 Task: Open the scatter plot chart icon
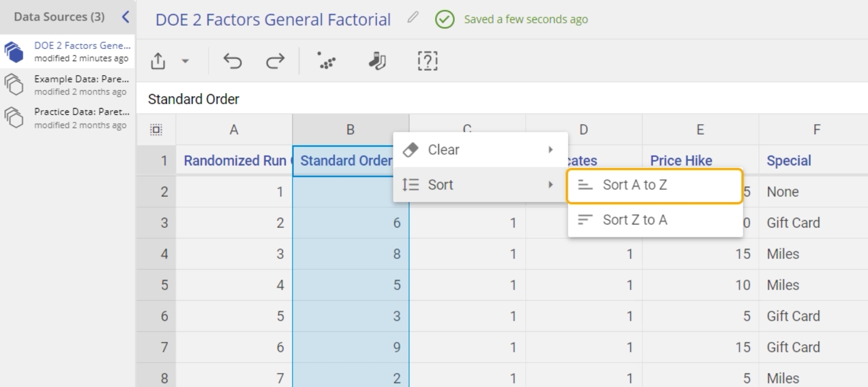pyautogui.click(x=327, y=61)
